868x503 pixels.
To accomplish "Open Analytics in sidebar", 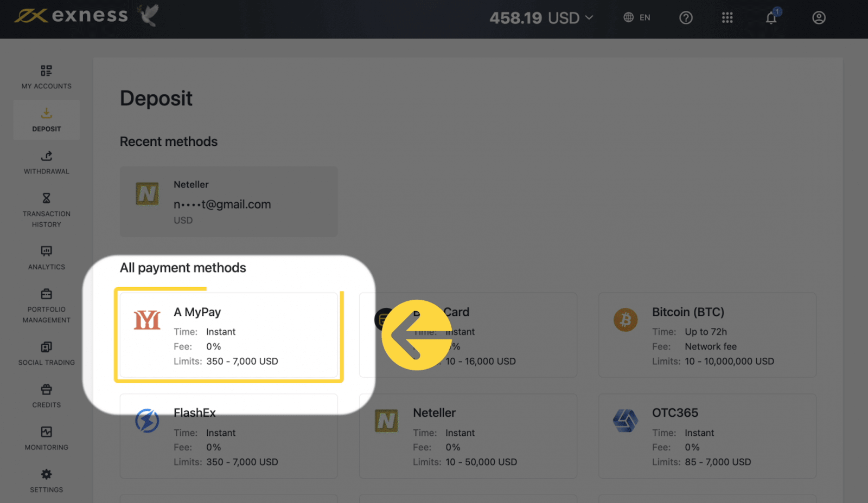I will (47, 258).
